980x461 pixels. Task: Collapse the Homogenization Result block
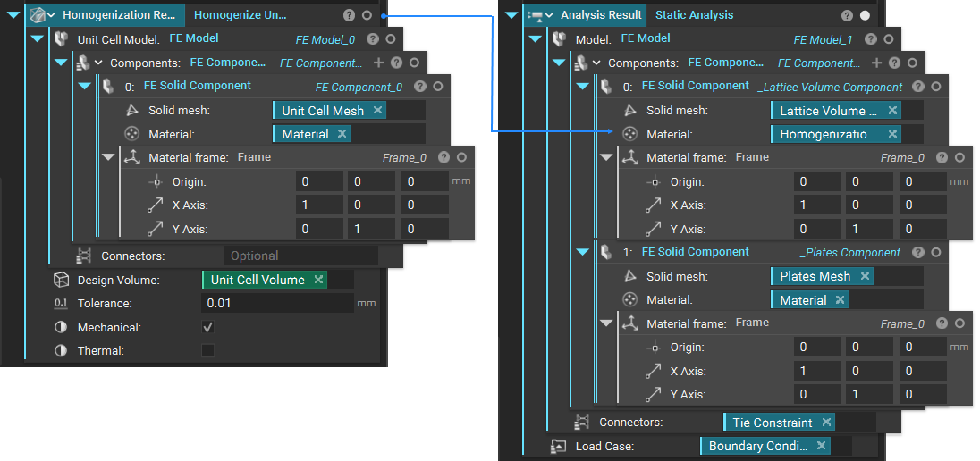[x=13, y=15]
